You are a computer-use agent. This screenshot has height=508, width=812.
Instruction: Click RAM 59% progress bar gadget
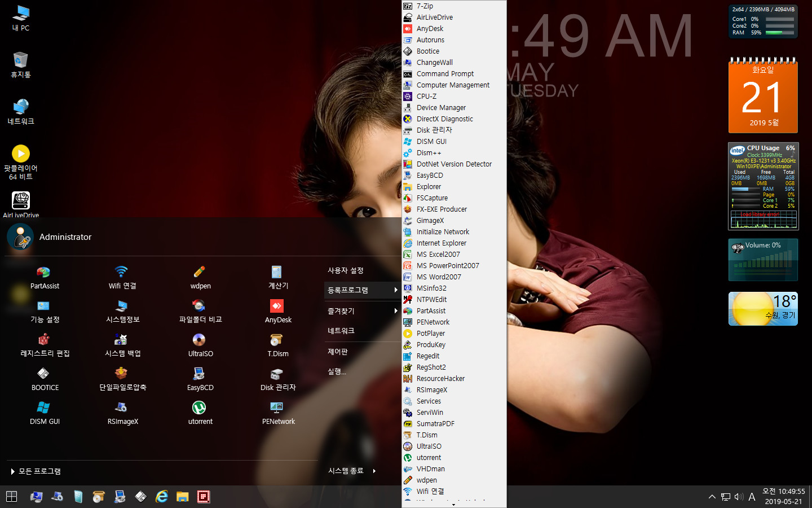(x=780, y=33)
